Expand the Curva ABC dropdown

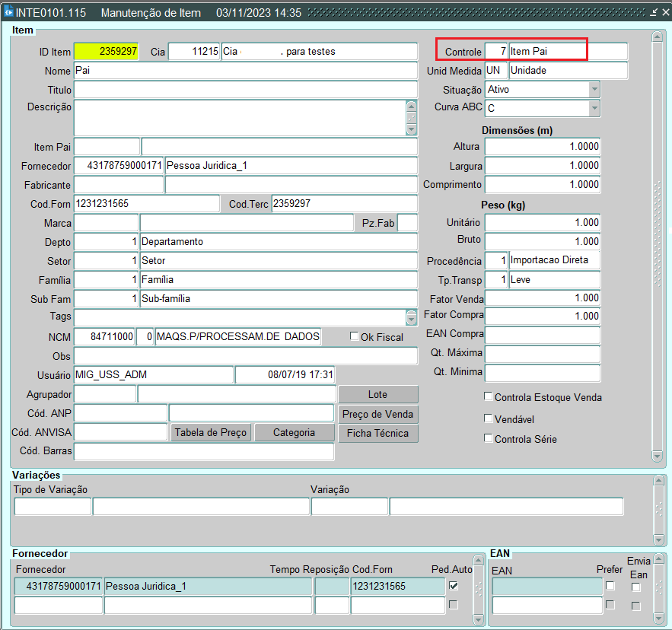(594, 109)
